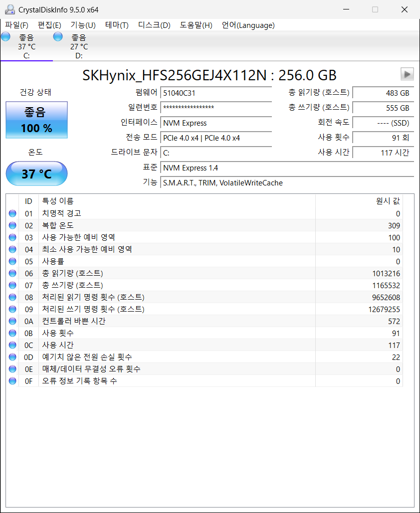Click the disk title SKHynix_HFS256GEJ4X112N : 256.0 GB
This screenshot has width=420, height=513.
point(210,75)
